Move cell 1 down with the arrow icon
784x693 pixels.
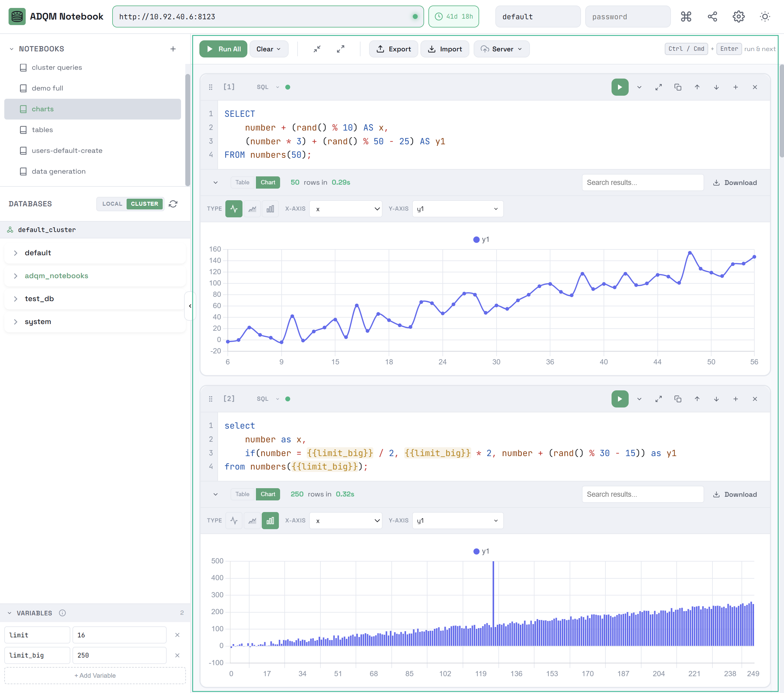point(716,87)
